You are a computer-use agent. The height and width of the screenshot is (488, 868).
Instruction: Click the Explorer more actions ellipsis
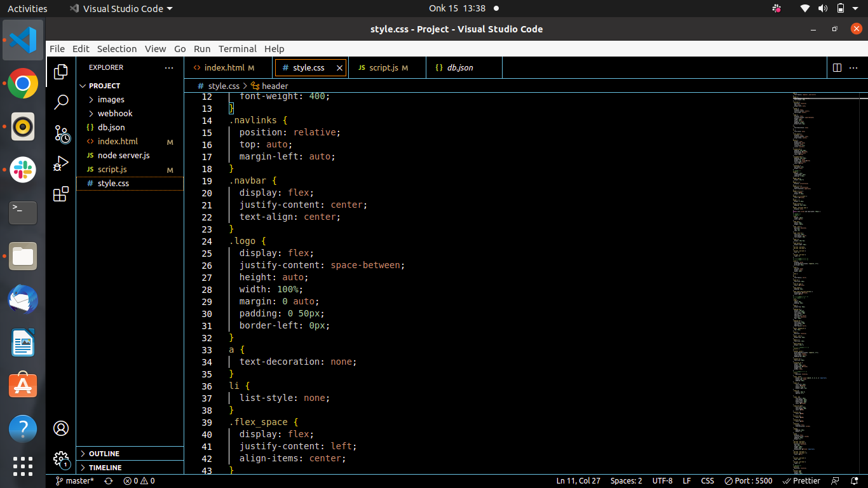coord(169,67)
